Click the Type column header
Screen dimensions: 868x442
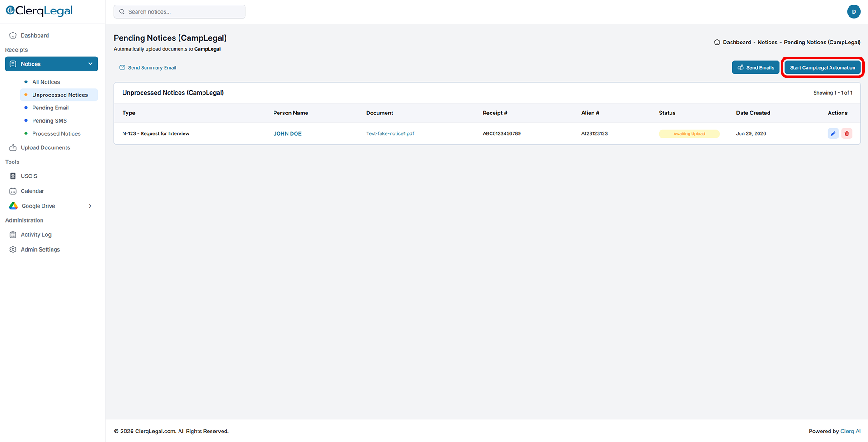(129, 113)
